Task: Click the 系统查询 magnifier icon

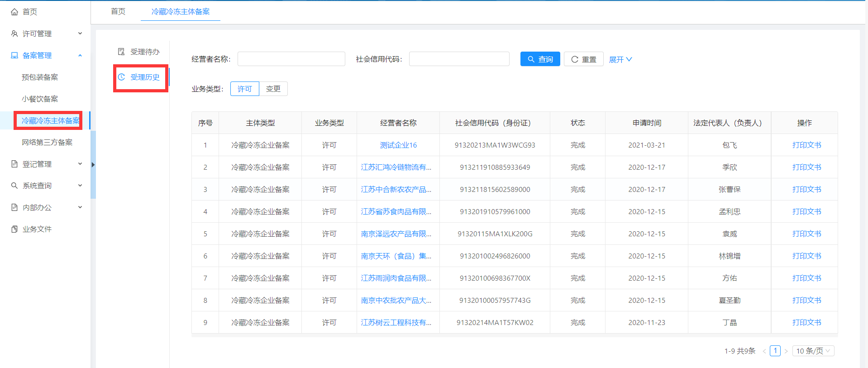Action: 14,186
